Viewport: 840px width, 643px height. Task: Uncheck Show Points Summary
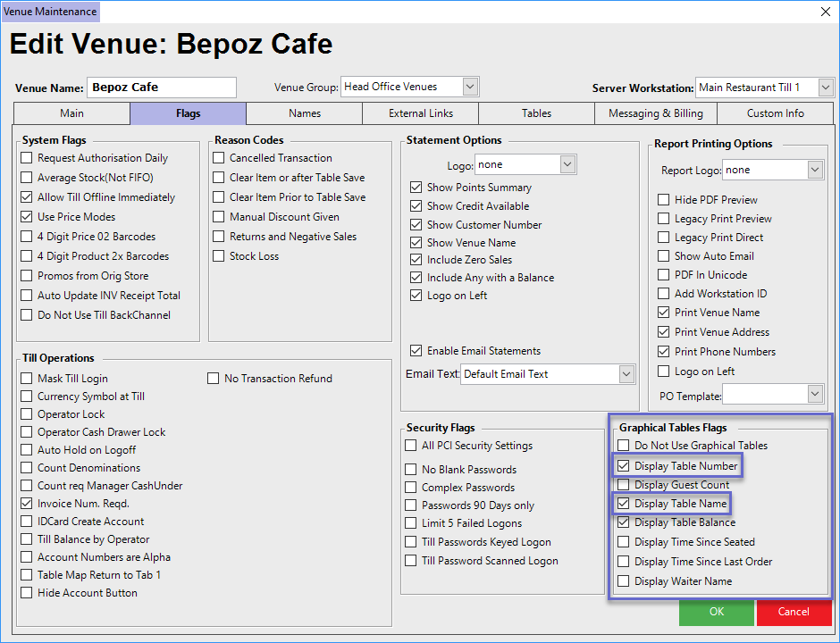pyautogui.click(x=416, y=188)
